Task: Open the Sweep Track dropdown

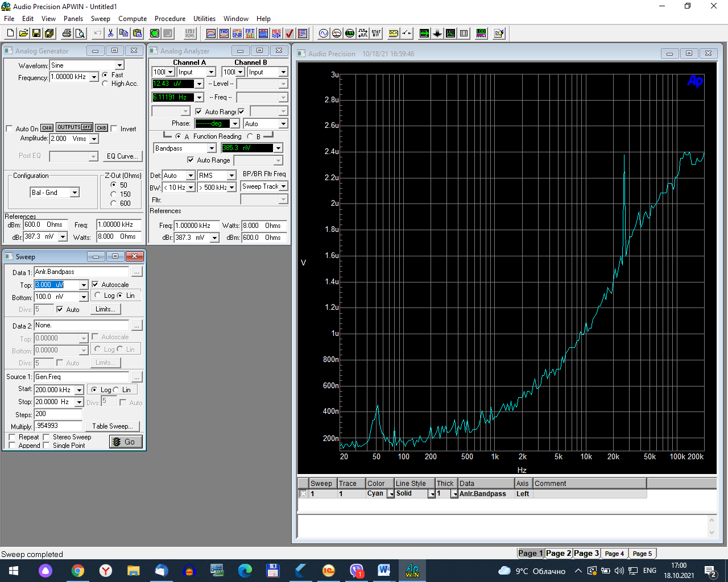Action: tap(283, 186)
